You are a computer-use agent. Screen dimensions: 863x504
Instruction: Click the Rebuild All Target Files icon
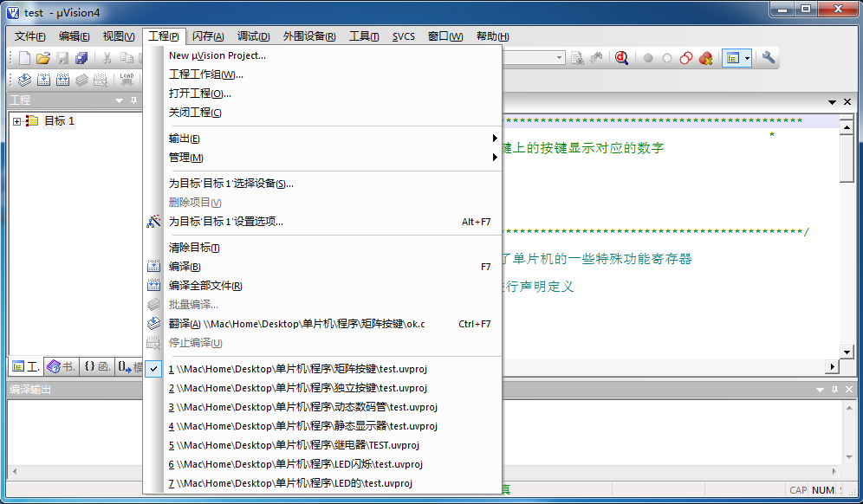(62, 80)
